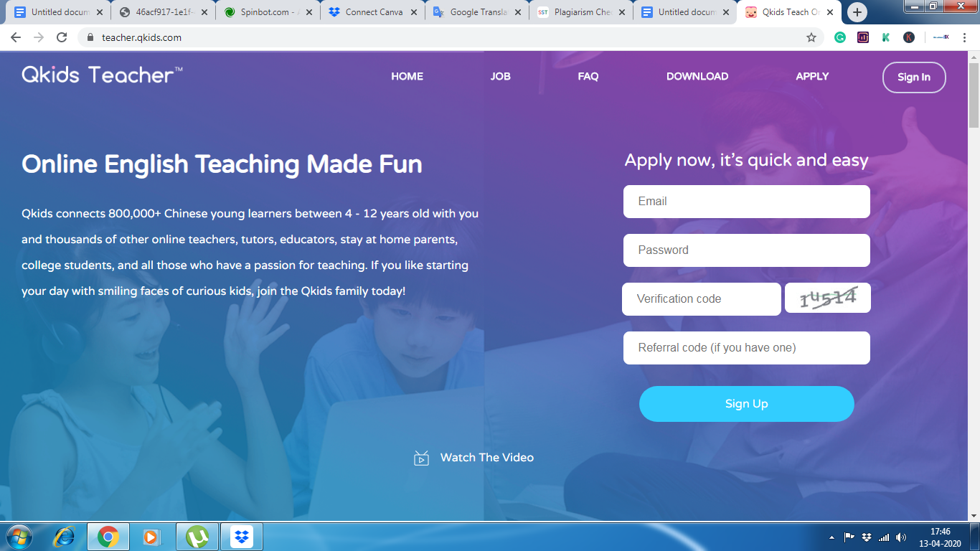Reload the current page
This screenshot has height=551, width=980.
pos(62,37)
